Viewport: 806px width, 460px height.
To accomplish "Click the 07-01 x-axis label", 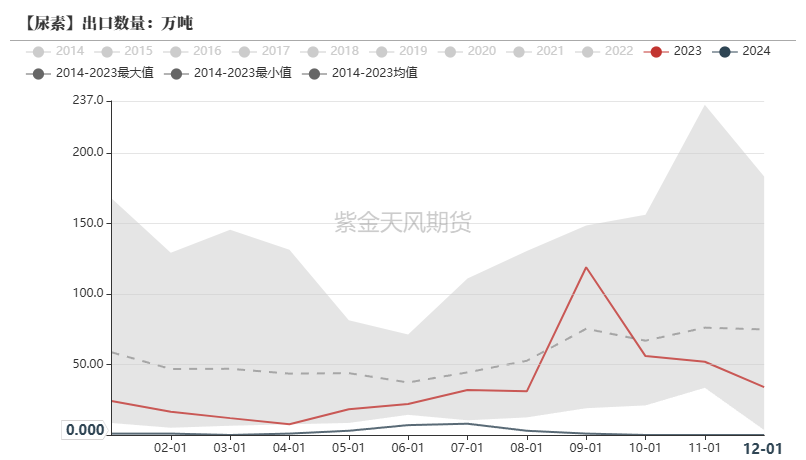I will [467, 448].
